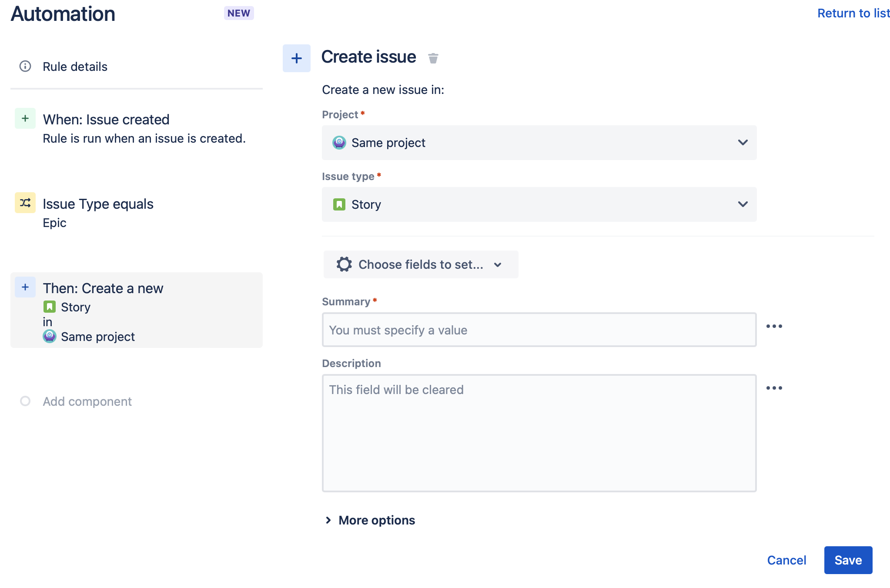Expand the Choose fields to set dropdown
Viewport: 890px width, 588px height.
(x=421, y=264)
